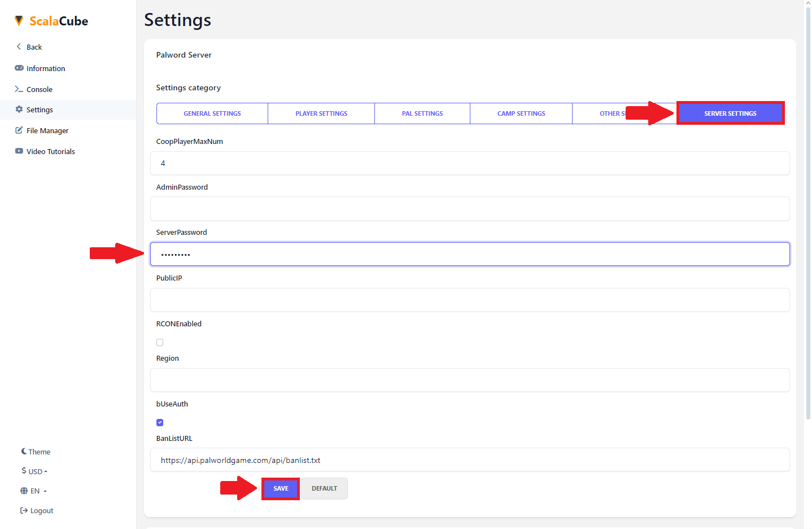Uncheck the bUseAuth checkbox

pyautogui.click(x=160, y=422)
